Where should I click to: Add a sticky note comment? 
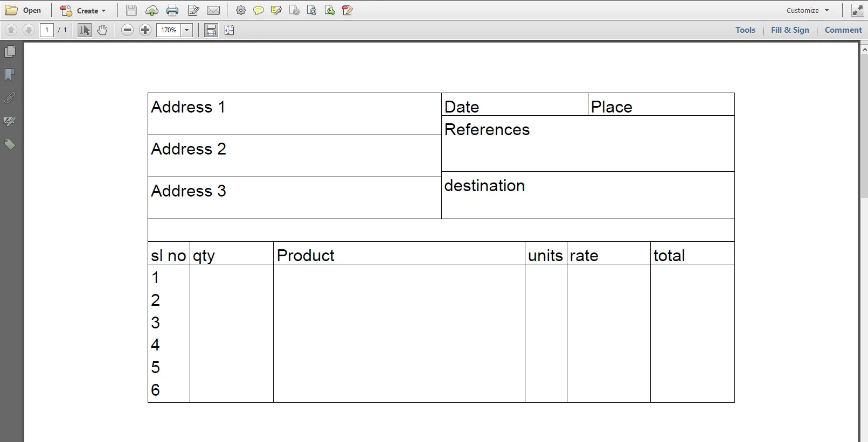tap(259, 10)
